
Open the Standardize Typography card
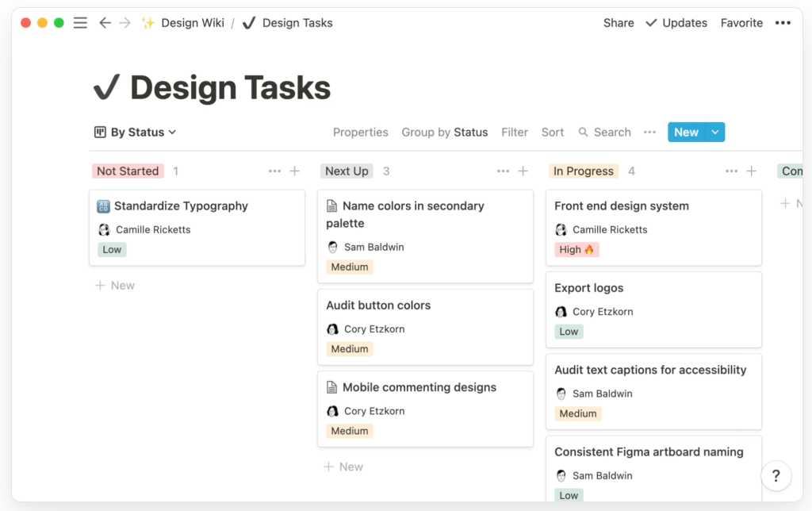point(181,206)
